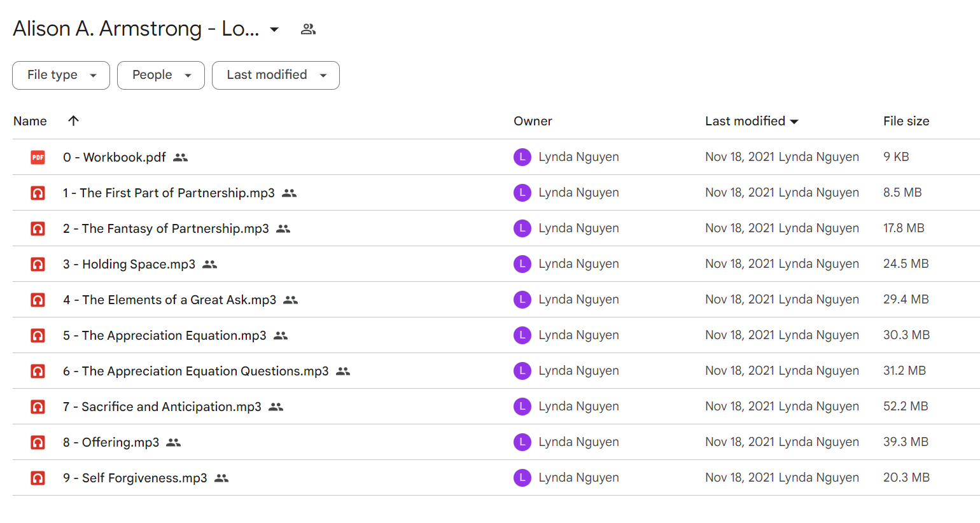
Task: Open 2 - The Fantasy of Partnership.mp3
Action: 166,228
